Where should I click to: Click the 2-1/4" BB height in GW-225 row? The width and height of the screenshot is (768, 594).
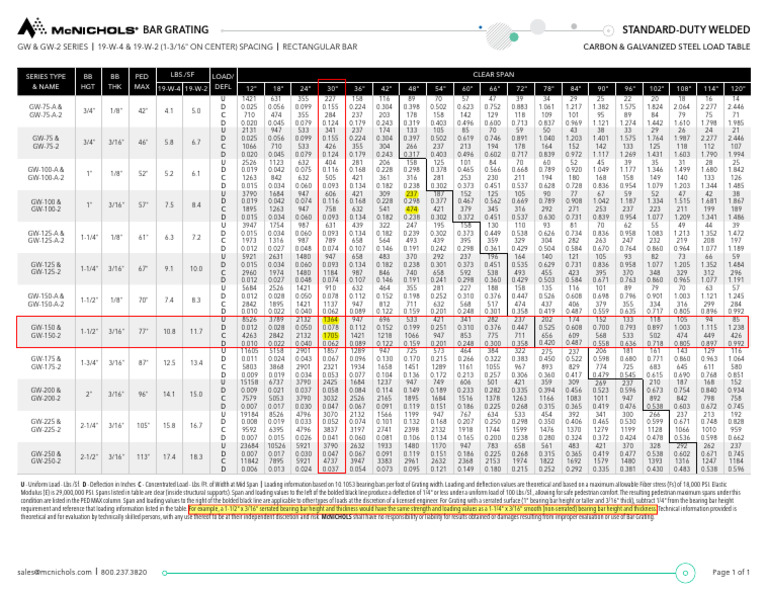[88, 426]
